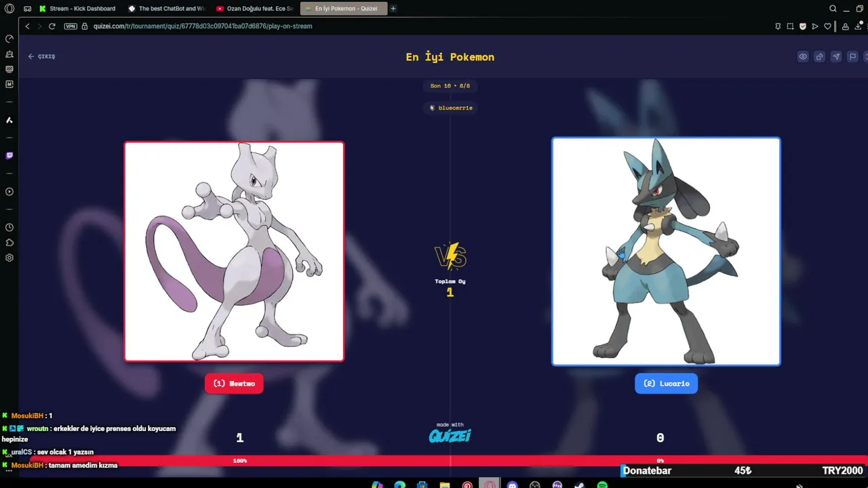The width and height of the screenshot is (868, 488).
Task: Open the sidebar player icon
Action: (9, 192)
